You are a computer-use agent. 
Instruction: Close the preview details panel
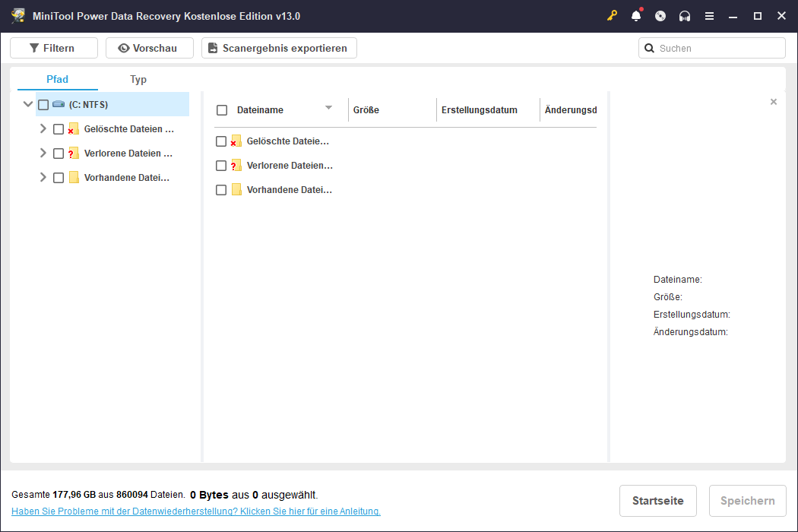tap(774, 102)
